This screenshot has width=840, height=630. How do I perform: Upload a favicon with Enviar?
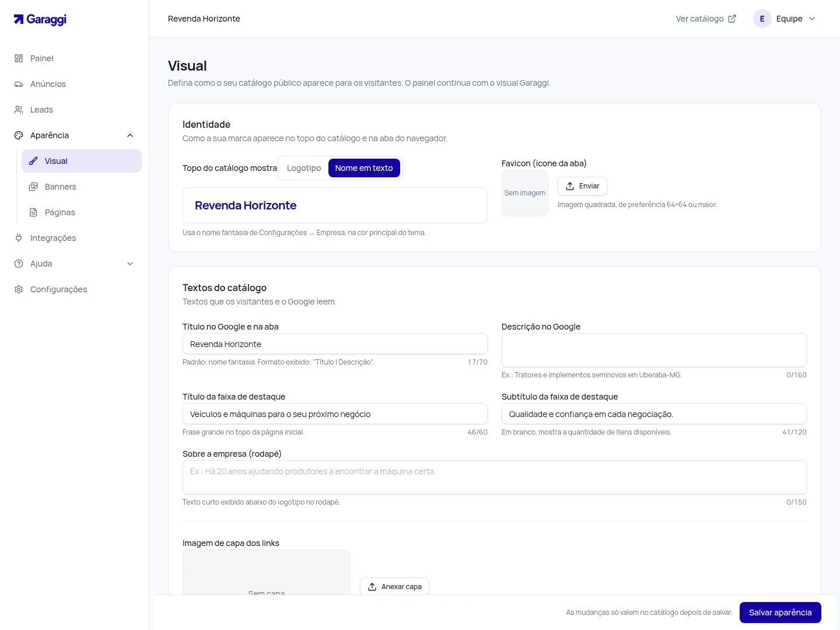(582, 186)
